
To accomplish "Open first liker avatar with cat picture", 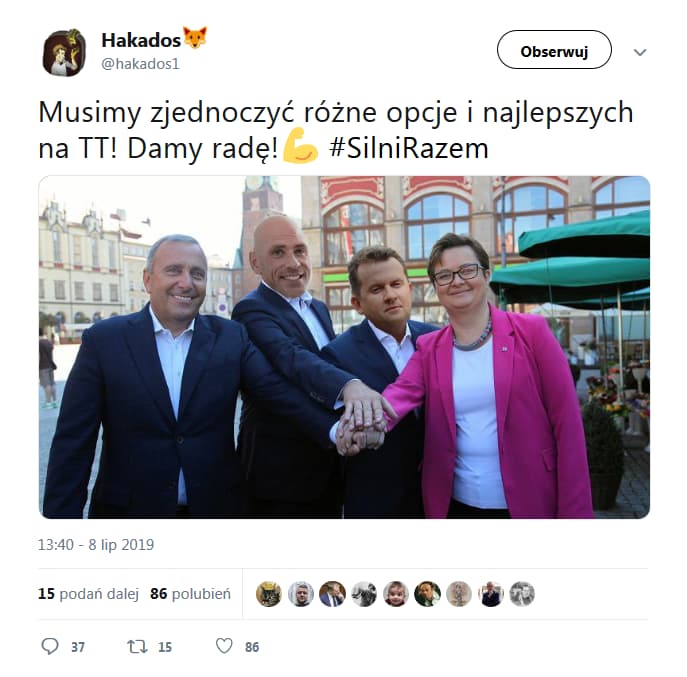I will coord(269,594).
